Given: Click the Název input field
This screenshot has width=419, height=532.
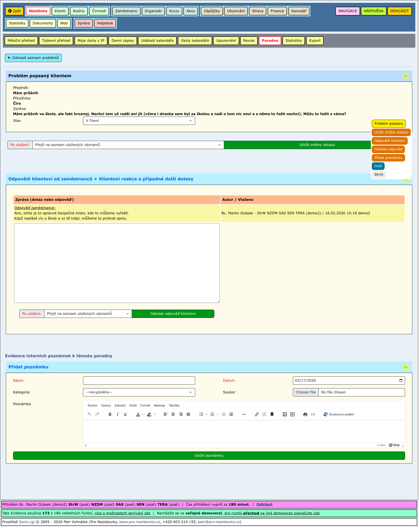Looking at the screenshot, I should (139, 381).
